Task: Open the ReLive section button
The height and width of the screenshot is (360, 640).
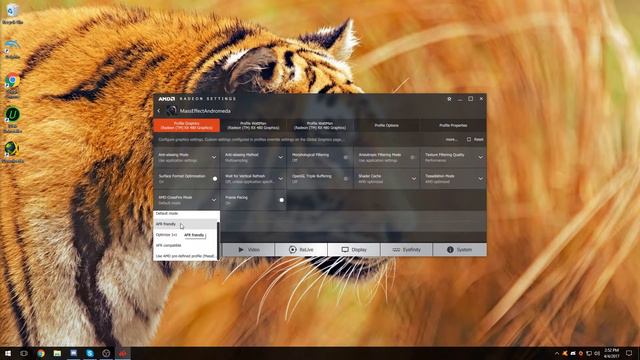Action: pyautogui.click(x=301, y=249)
